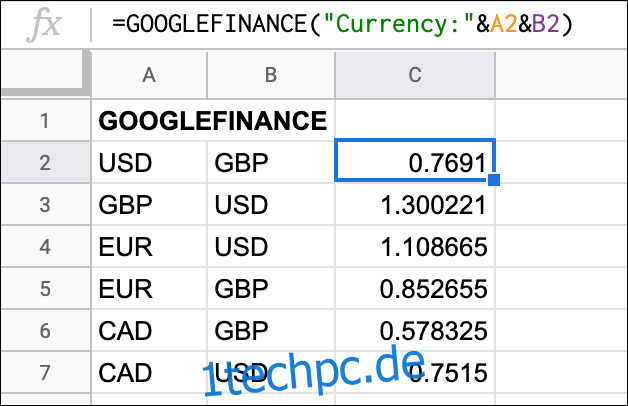Click cell A5 containing EUR

[x=149, y=288]
